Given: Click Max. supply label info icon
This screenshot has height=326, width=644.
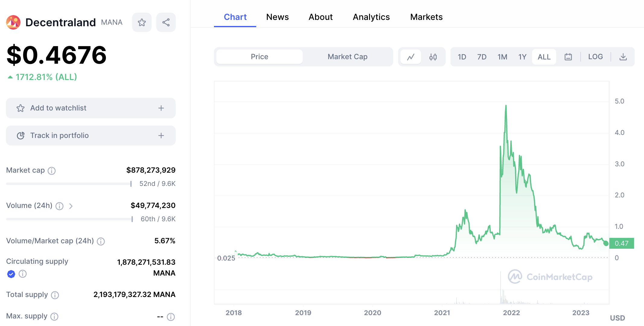Looking at the screenshot, I should point(54,317).
